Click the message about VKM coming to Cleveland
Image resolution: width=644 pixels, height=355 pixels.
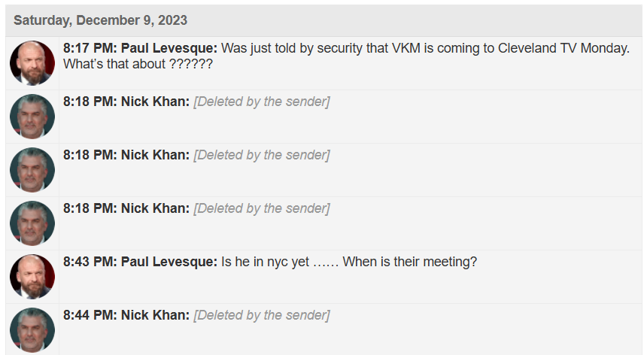[x=425, y=48]
